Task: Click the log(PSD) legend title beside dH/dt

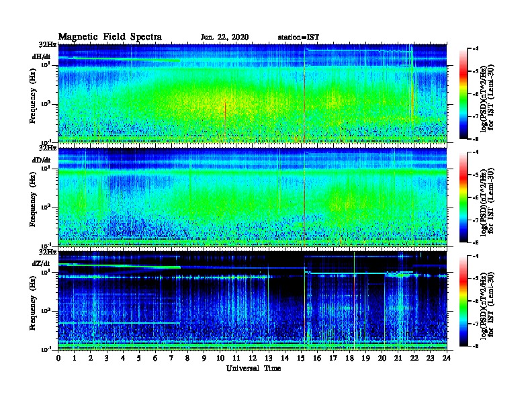Action: tap(486, 98)
